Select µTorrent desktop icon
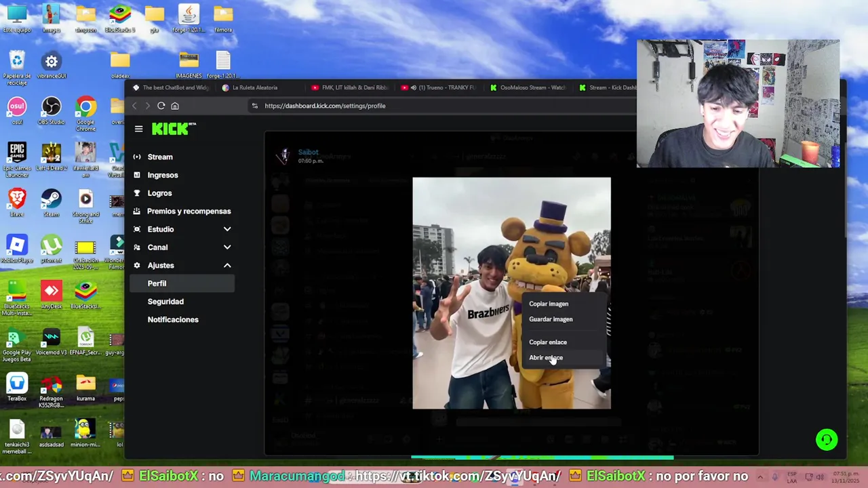Viewport: 868px width, 488px height. (52, 249)
